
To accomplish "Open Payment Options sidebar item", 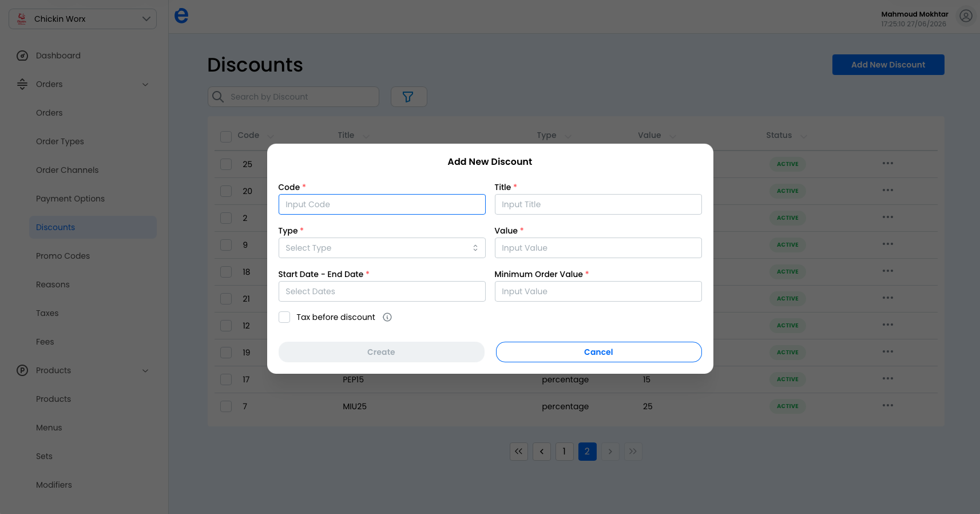I will coord(70,199).
